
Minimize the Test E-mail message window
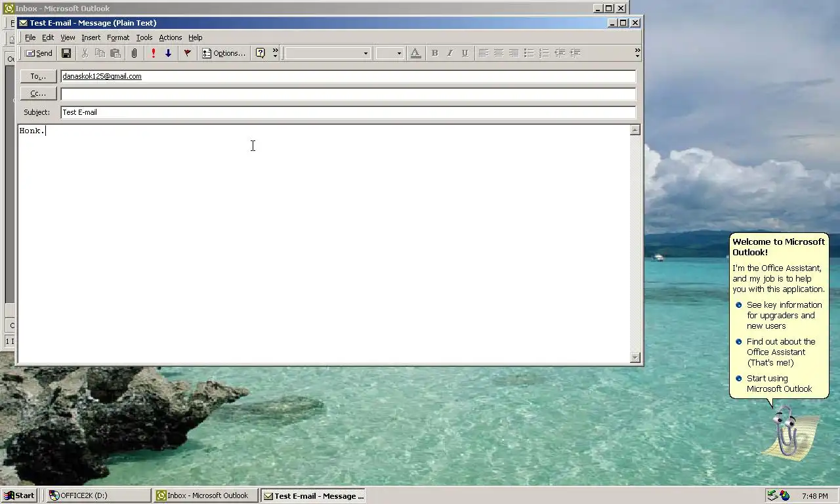click(612, 23)
